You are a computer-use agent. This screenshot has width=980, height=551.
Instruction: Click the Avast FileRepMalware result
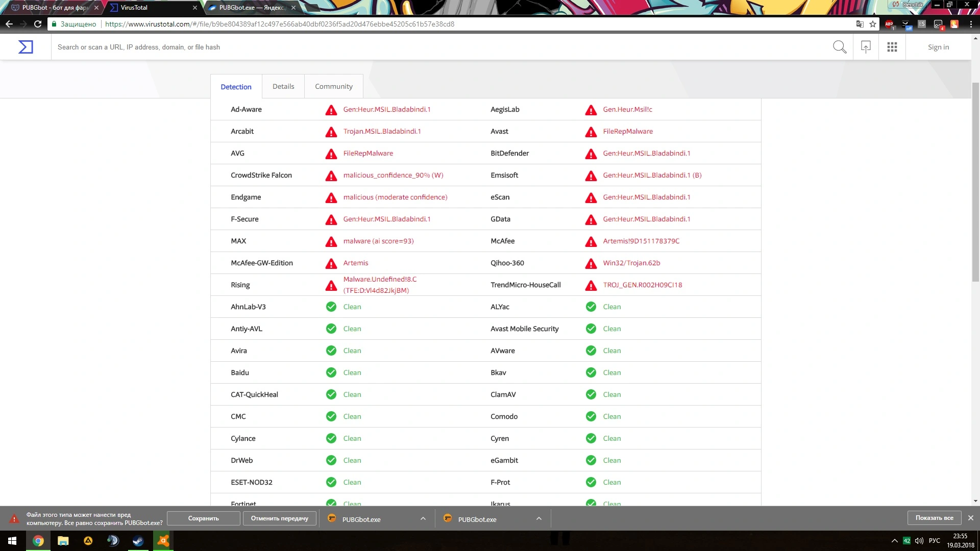[628, 132]
